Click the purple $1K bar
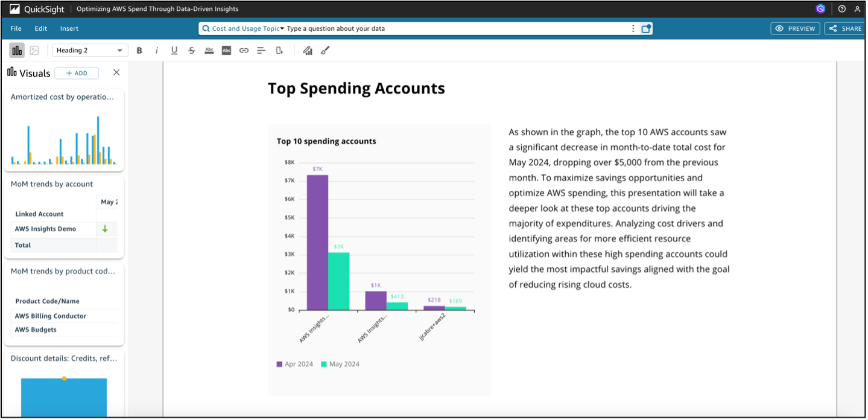Image resolution: width=868 pixels, height=420 pixels. pyautogui.click(x=376, y=301)
